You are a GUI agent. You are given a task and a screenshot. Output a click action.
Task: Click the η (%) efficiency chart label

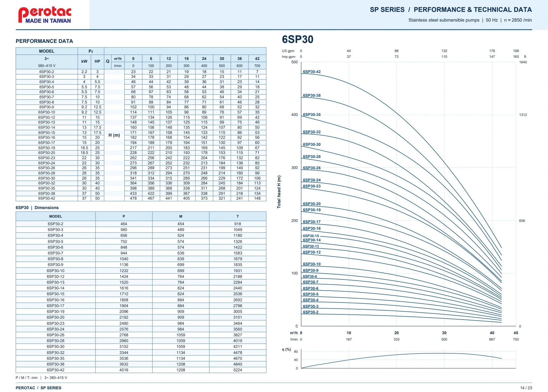[x=286, y=349]
